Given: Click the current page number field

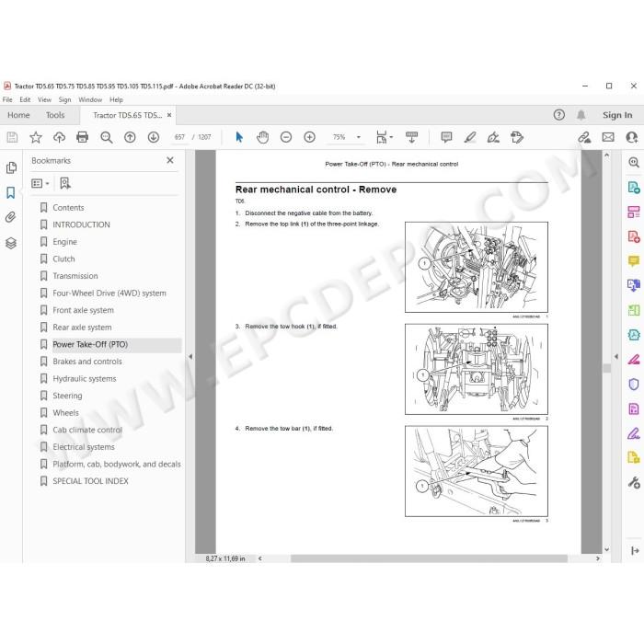Looking at the screenshot, I should [179, 137].
